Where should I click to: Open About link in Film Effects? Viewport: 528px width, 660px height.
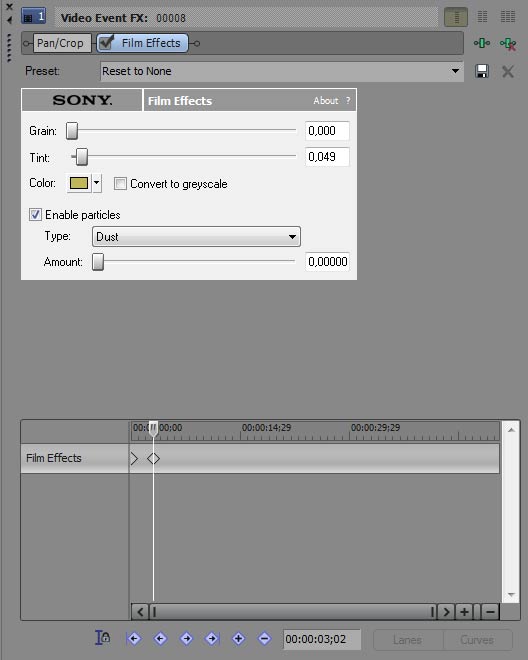point(326,101)
